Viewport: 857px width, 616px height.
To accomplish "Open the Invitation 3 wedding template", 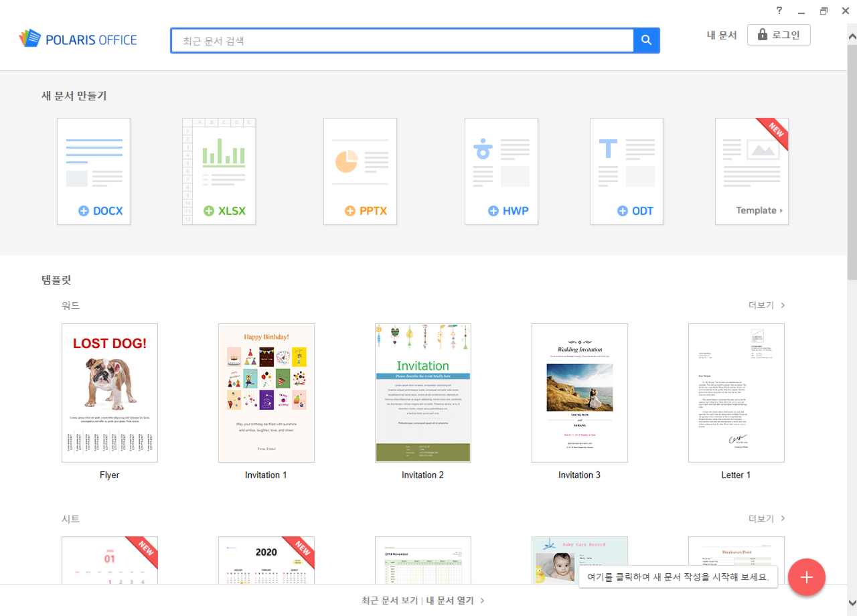I will pyautogui.click(x=580, y=393).
